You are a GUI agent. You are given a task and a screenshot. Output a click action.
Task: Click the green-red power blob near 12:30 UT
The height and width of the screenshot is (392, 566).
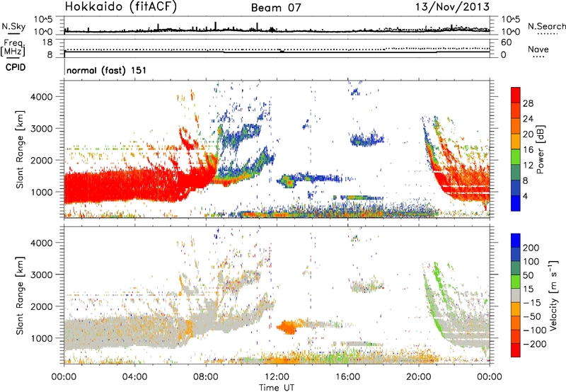coord(287,181)
